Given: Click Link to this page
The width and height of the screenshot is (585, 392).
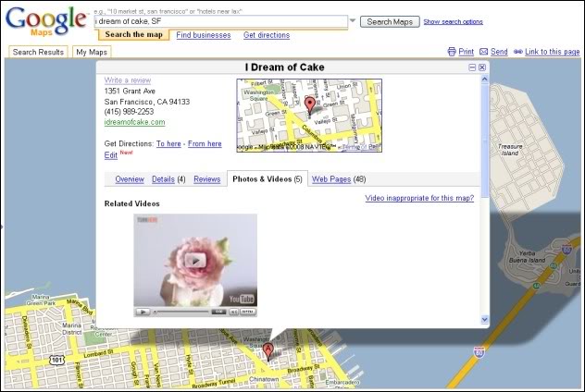Looking at the screenshot, I should point(553,52).
